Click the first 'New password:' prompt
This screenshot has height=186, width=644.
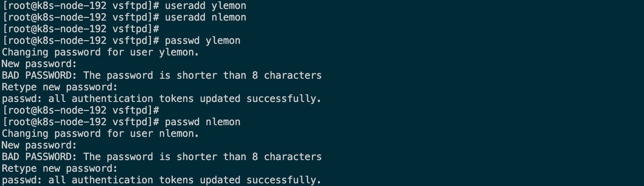point(39,64)
